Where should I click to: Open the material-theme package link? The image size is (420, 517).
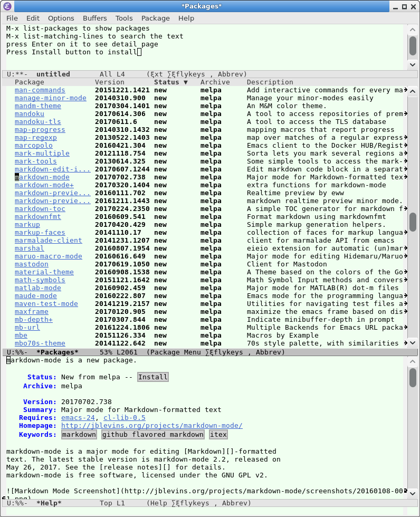(x=44, y=272)
